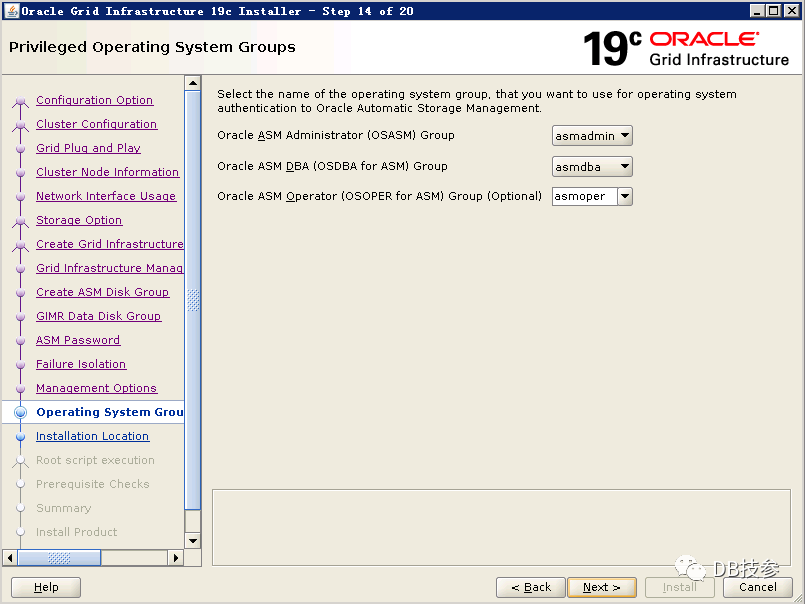This screenshot has height=604, width=805.
Task: Go to Create ASM Disk Group step
Action: tap(102, 292)
